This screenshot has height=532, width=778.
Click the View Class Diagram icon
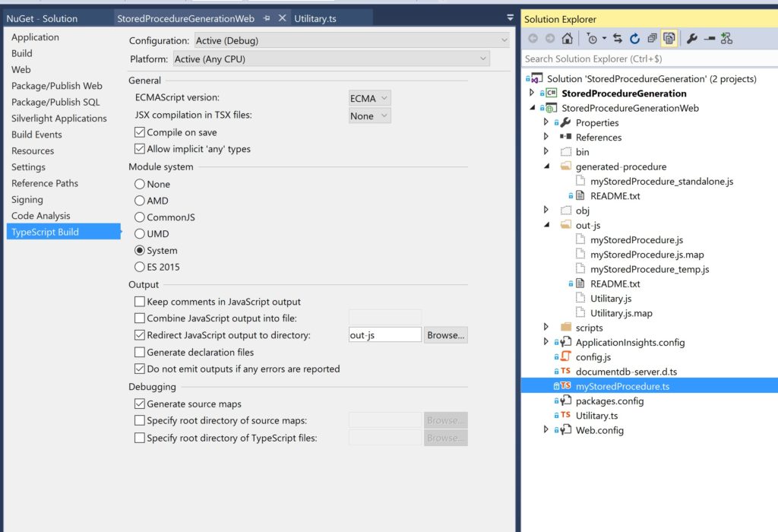(726, 38)
